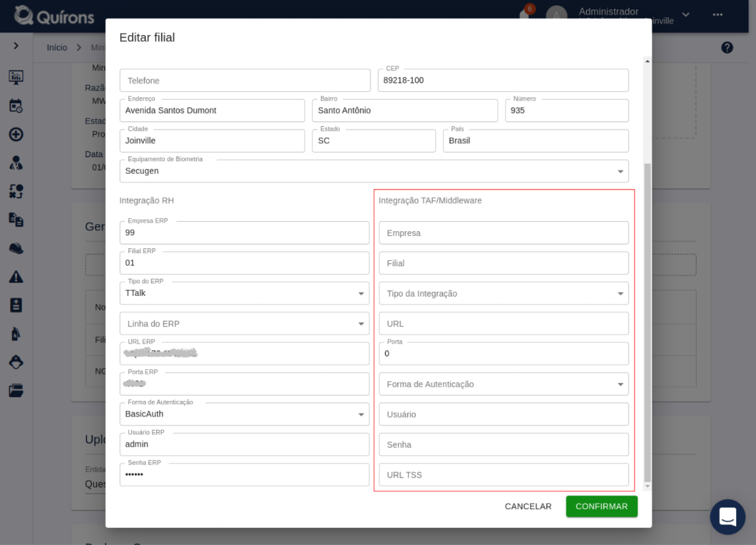The height and width of the screenshot is (545, 756).
Task: Click the Estado field
Action: [x=374, y=141]
